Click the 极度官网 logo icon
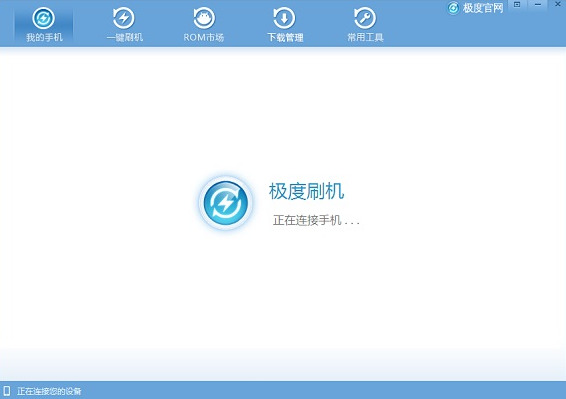The width and height of the screenshot is (566, 399). pyautogui.click(x=453, y=8)
